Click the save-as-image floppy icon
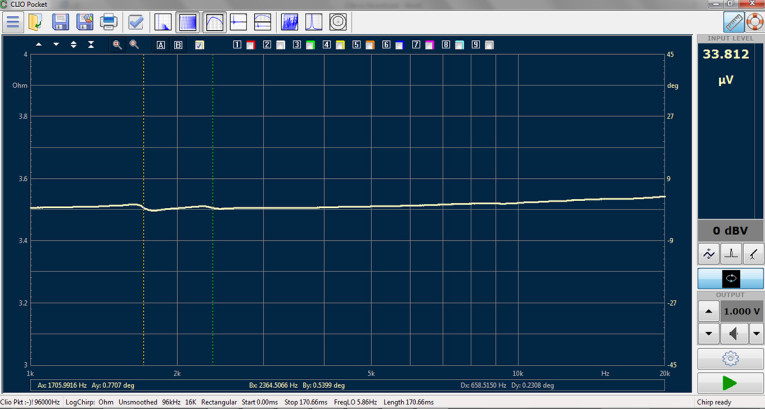Image resolution: width=765 pixels, height=409 pixels. (x=85, y=22)
